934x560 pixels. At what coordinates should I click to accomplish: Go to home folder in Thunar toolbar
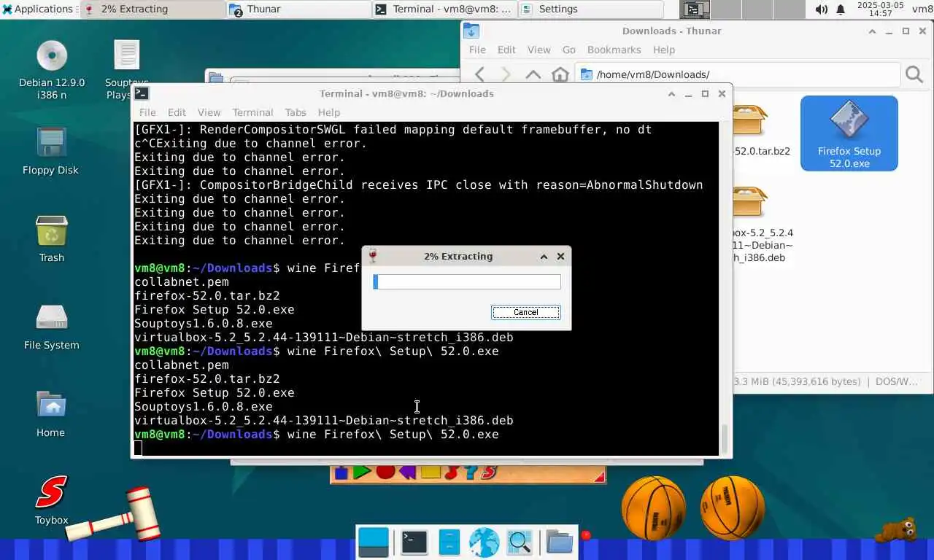click(560, 74)
